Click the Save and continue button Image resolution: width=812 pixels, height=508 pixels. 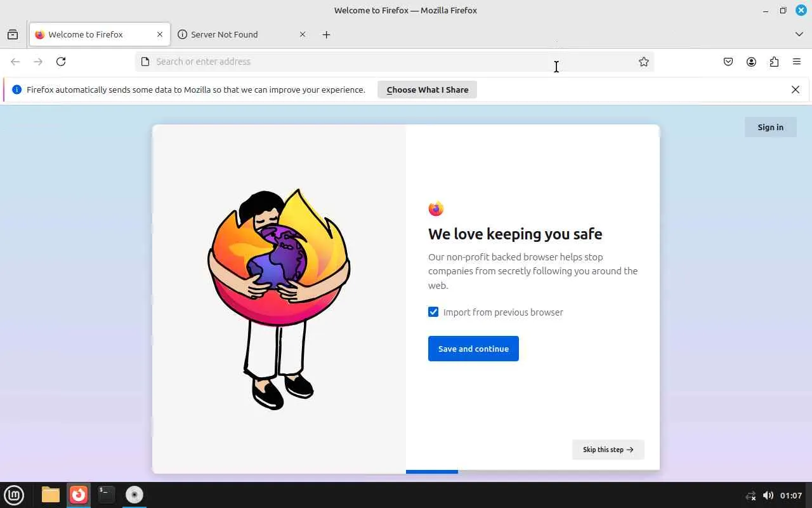pyautogui.click(x=473, y=349)
